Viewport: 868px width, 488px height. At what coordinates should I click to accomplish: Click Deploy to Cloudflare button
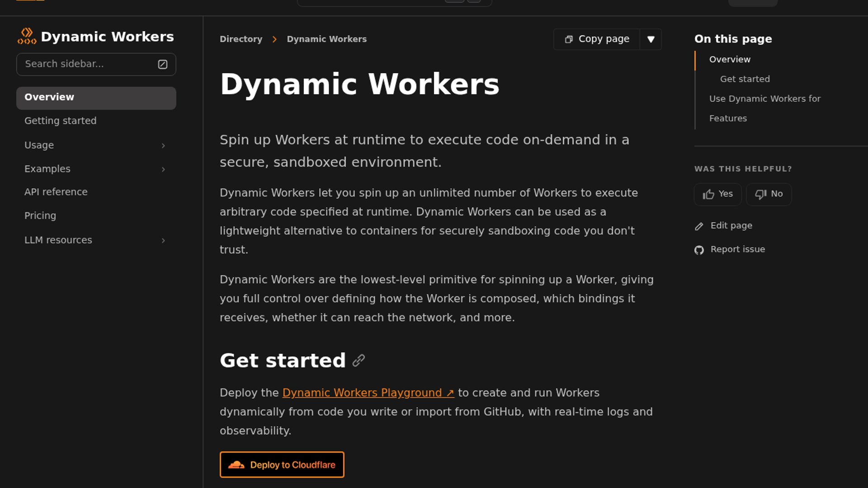point(282,465)
